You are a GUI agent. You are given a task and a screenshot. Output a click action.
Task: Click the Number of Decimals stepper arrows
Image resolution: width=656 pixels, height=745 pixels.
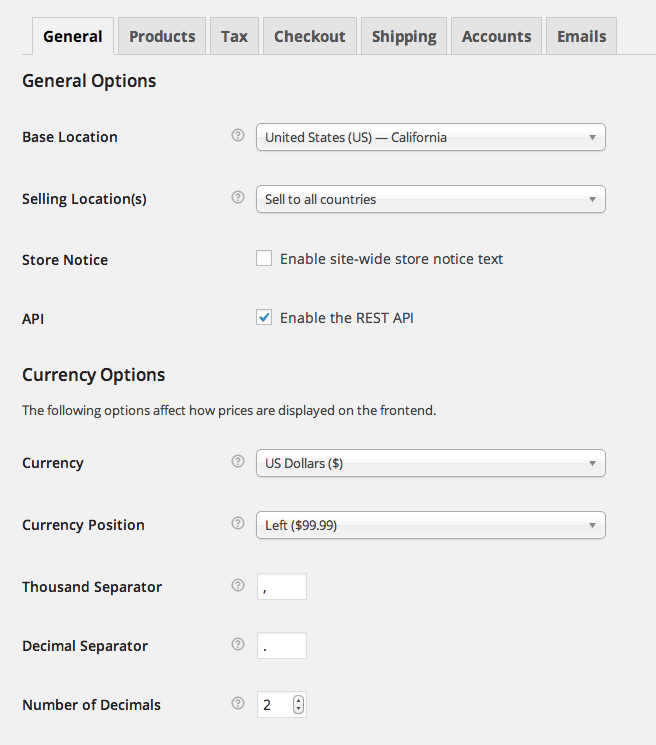[x=298, y=705]
